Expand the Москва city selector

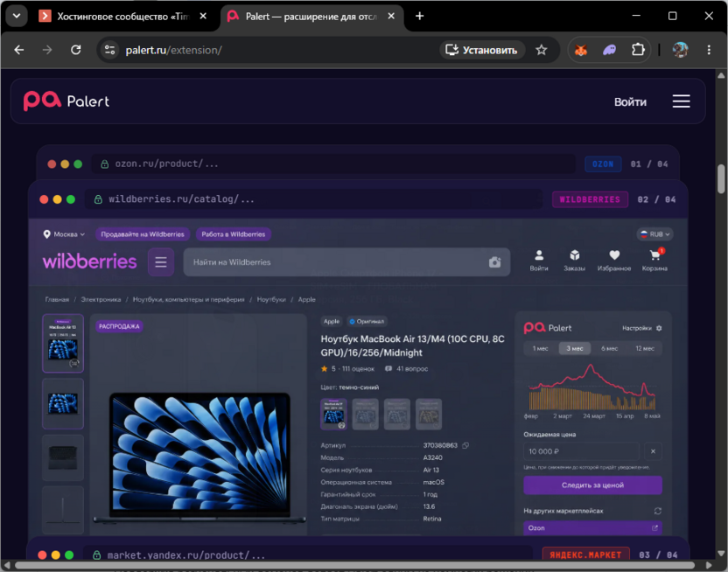(64, 234)
